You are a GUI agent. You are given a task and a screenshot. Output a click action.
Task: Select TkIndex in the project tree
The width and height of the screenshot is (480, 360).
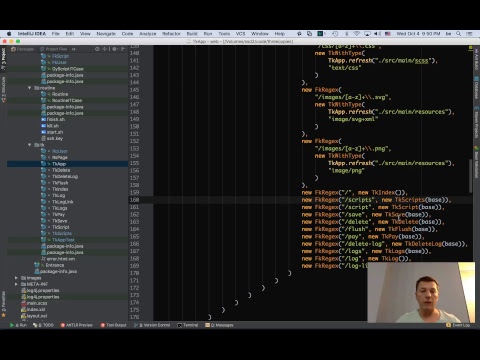coord(60,189)
